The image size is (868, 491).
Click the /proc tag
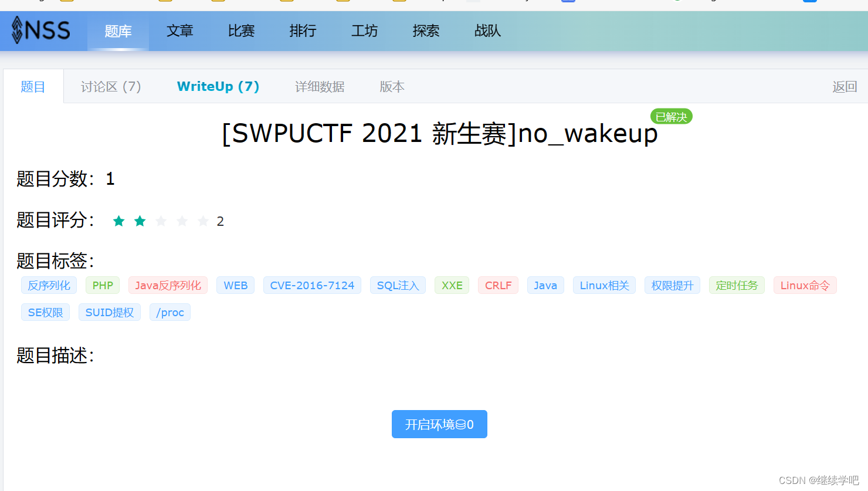(x=170, y=313)
